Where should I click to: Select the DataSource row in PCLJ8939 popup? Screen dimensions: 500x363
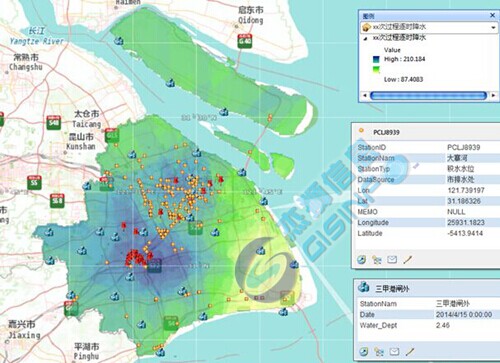(x=427, y=180)
